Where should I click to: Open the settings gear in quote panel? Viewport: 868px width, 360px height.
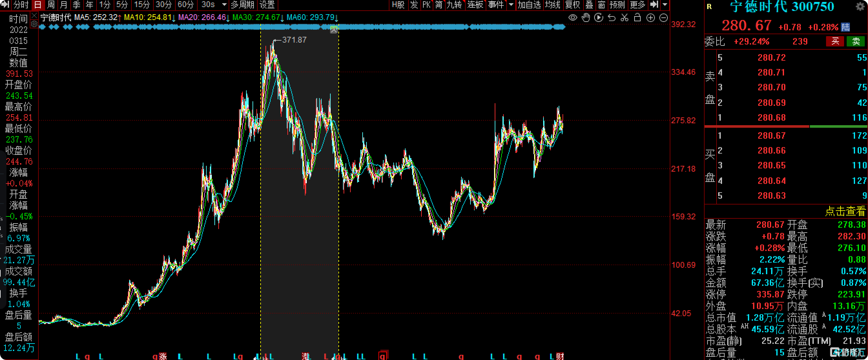coord(860,7)
